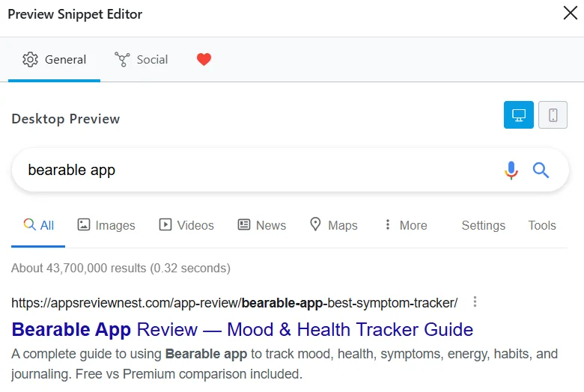Open the three-dot menu beside the URL

[475, 301]
